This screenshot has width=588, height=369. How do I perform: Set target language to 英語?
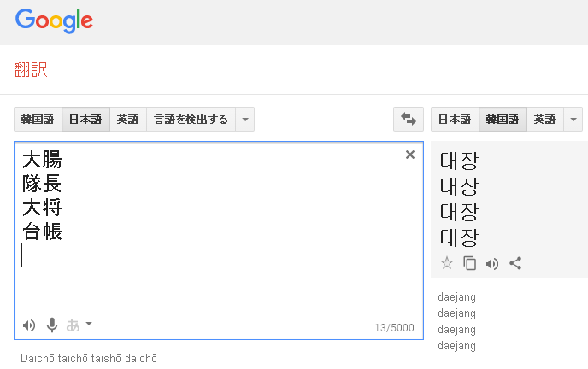click(x=544, y=120)
